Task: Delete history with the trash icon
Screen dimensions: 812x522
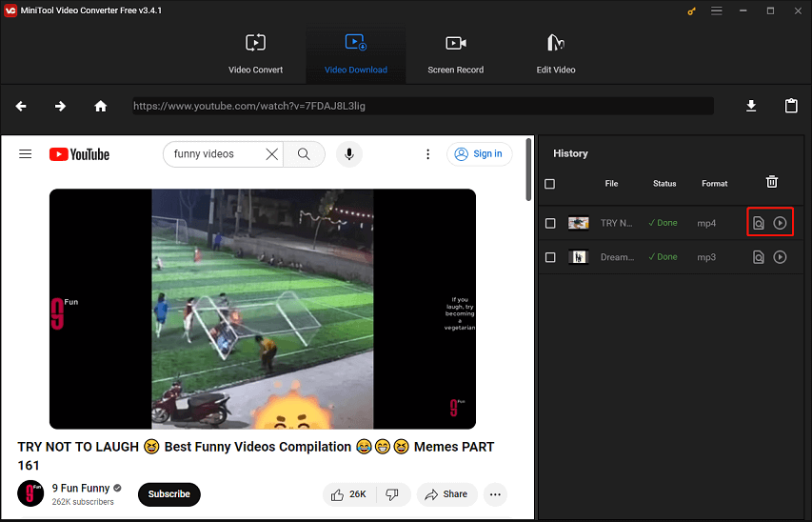Action: coord(772,182)
